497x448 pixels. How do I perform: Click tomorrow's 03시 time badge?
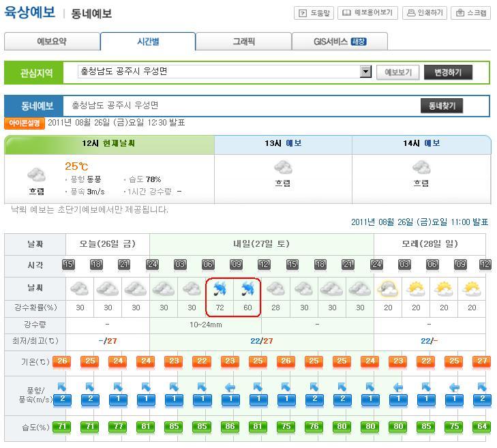tap(180, 265)
